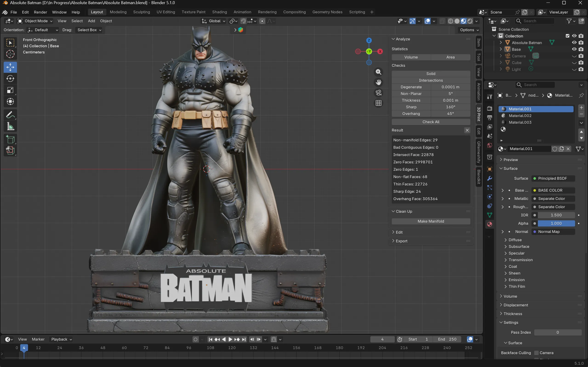Screen dimensions: 588x367
Task: Hide the Base object in viewport
Action: (x=574, y=49)
